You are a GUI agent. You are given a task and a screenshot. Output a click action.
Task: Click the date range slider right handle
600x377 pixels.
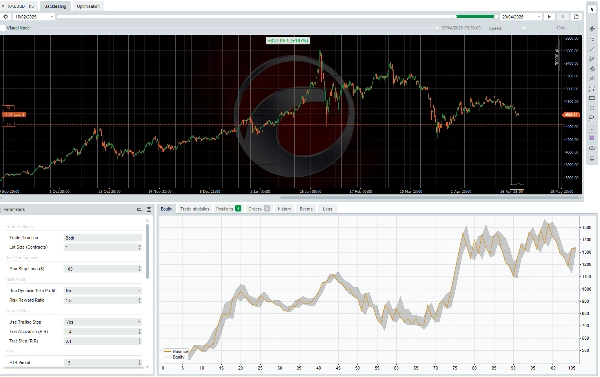[496, 17]
